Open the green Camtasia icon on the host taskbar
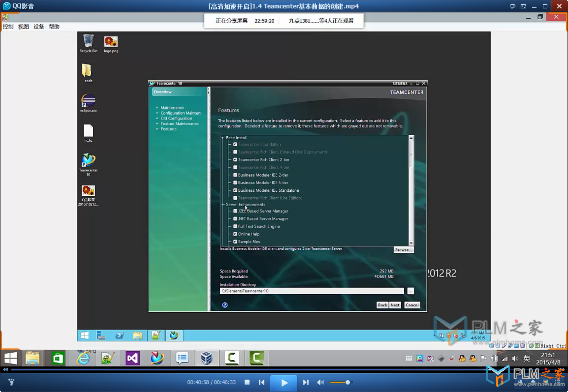Screen dimensions: 568x392 click(x=257, y=358)
